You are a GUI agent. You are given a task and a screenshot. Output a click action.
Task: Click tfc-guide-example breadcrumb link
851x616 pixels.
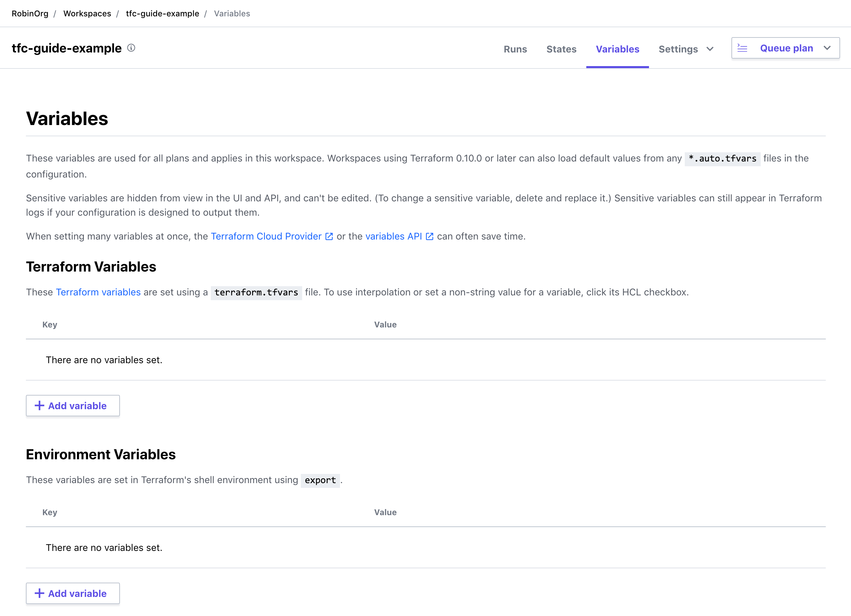(x=163, y=14)
